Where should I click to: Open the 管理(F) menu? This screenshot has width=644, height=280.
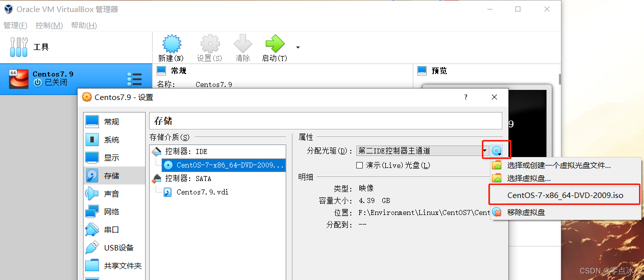click(16, 25)
